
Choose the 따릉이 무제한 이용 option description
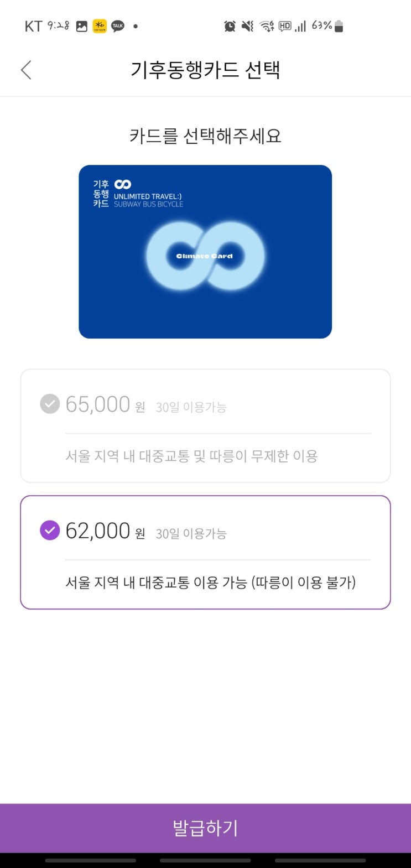[x=191, y=456]
